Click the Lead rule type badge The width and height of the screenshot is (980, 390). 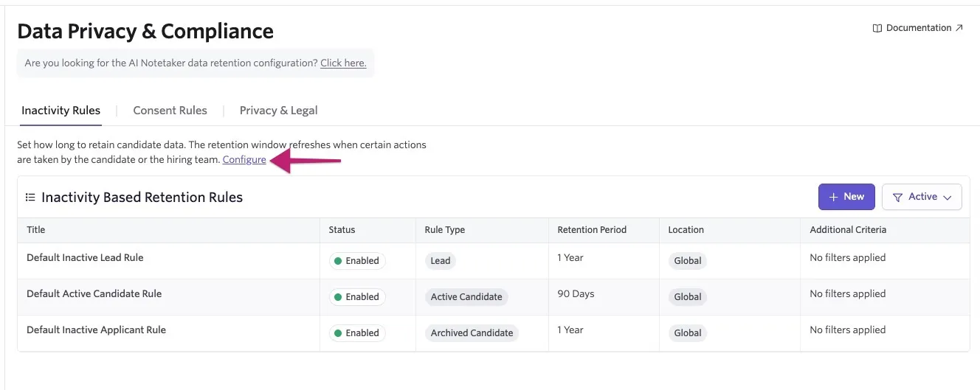[441, 260]
